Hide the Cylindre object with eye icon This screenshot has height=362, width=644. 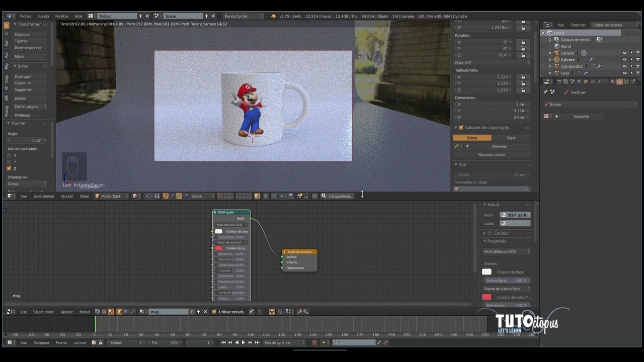(x=625, y=60)
